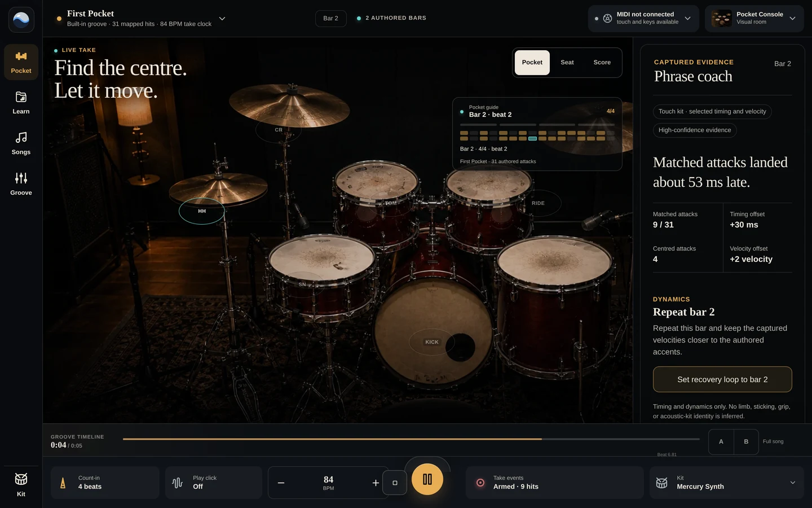Select Full song loop range

(773, 441)
